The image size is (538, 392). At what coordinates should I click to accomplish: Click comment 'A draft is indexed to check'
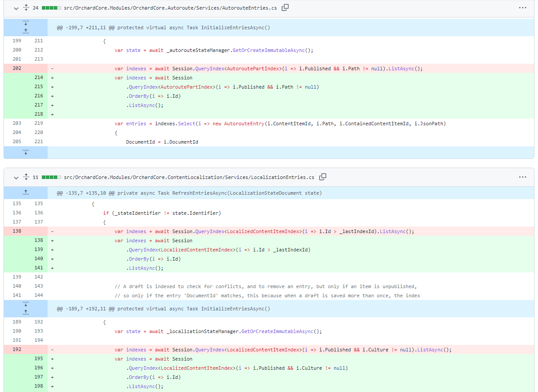coord(266,286)
